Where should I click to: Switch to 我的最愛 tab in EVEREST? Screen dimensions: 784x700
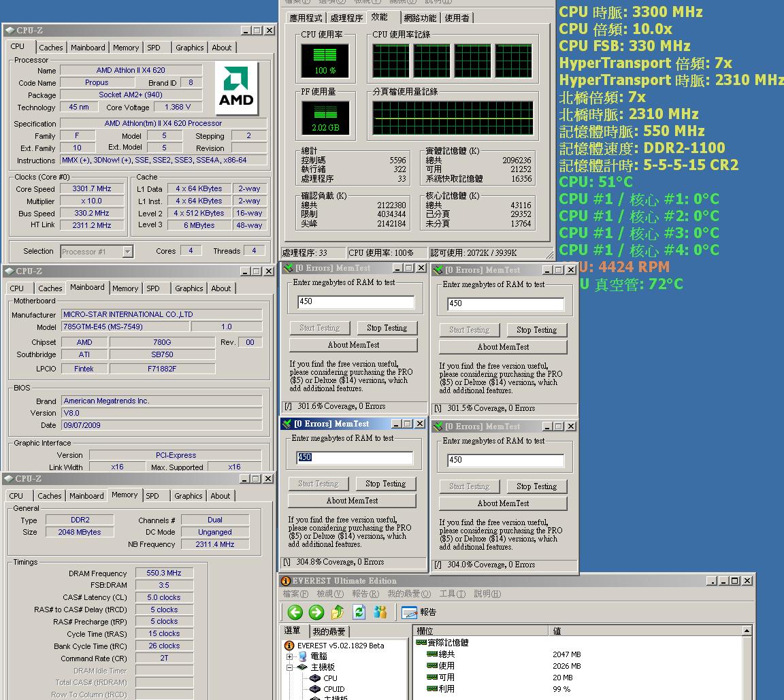click(x=329, y=631)
